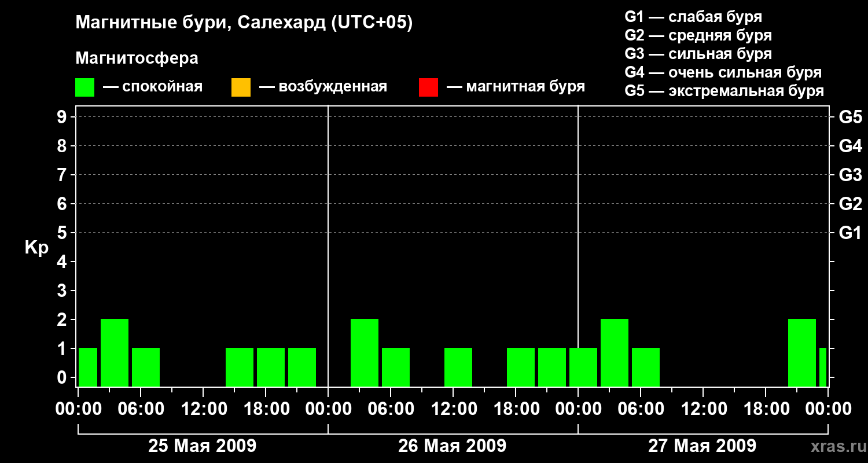Click the 12:00 time label above 27 Мая 2009
Viewport: 868px width, 463px height.
pos(703,409)
